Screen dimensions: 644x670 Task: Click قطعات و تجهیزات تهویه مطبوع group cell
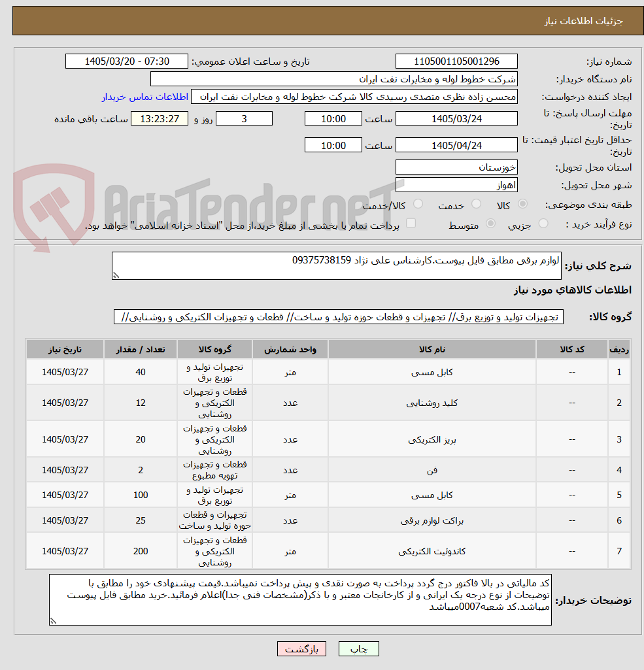pyautogui.click(x=214, y=470)
